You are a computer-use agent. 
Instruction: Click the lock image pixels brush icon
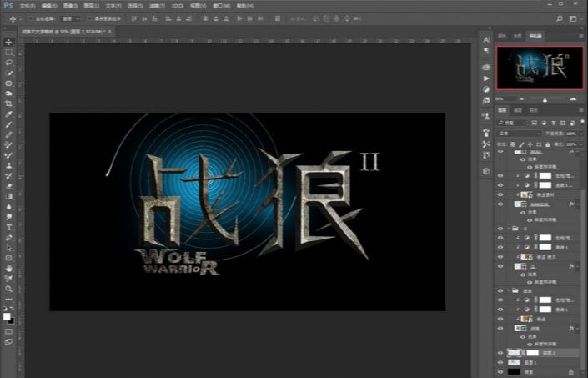(x=521, y=144)
